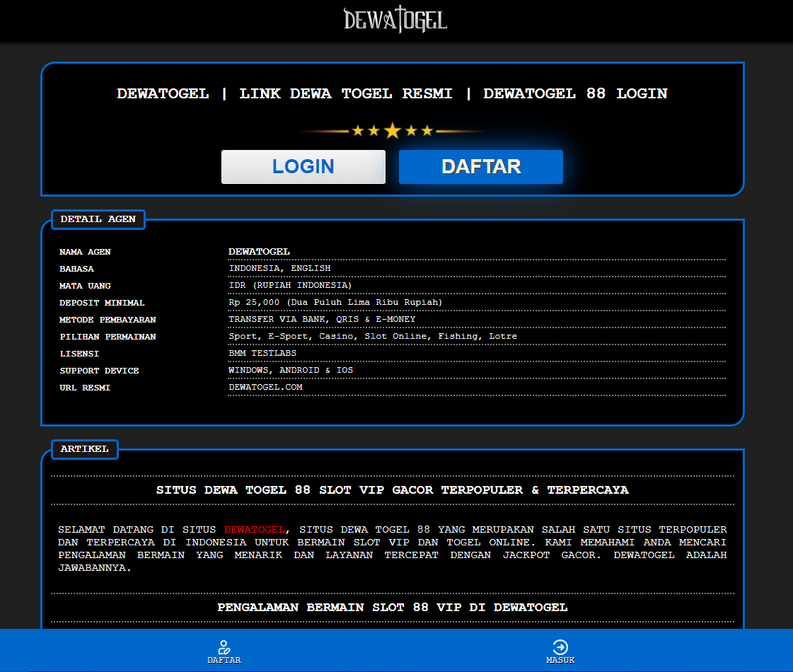Open the red DEWATOGEL link in article
This screenshot has width=793, height=672.
(255, 529)
